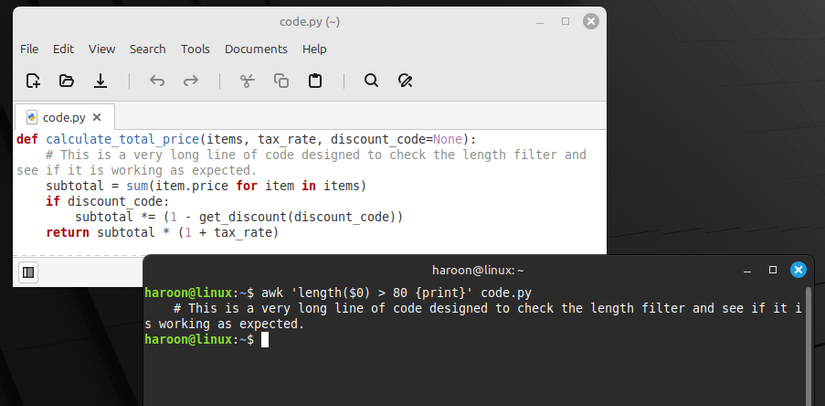
Task: Undo the last edit
Action: [x=157, y=81]
